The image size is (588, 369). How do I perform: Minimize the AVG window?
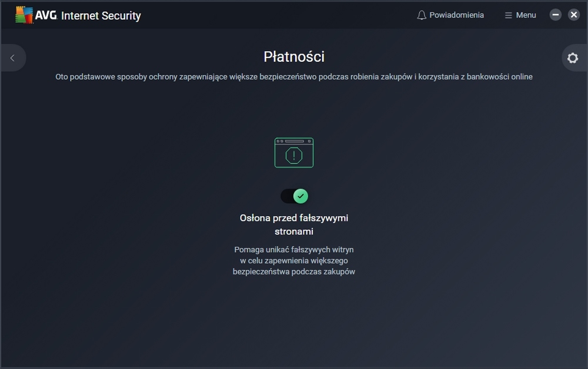coord(556,15)
